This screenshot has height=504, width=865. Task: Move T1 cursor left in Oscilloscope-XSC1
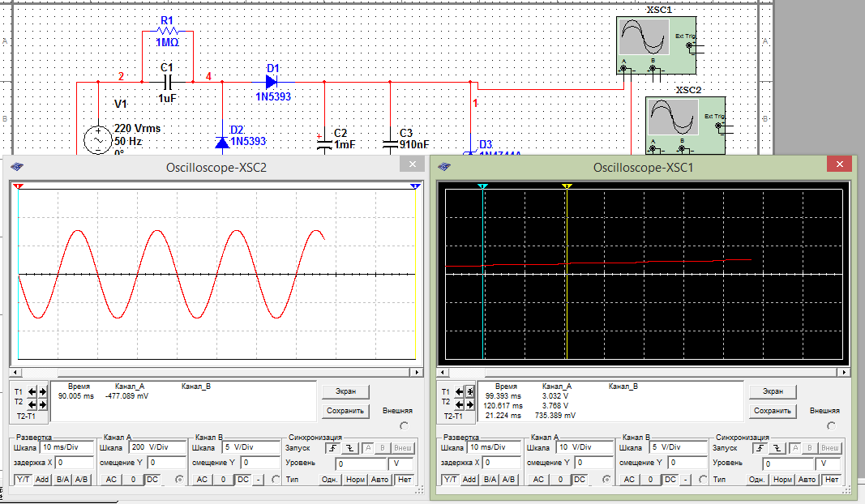coord(459,392)
